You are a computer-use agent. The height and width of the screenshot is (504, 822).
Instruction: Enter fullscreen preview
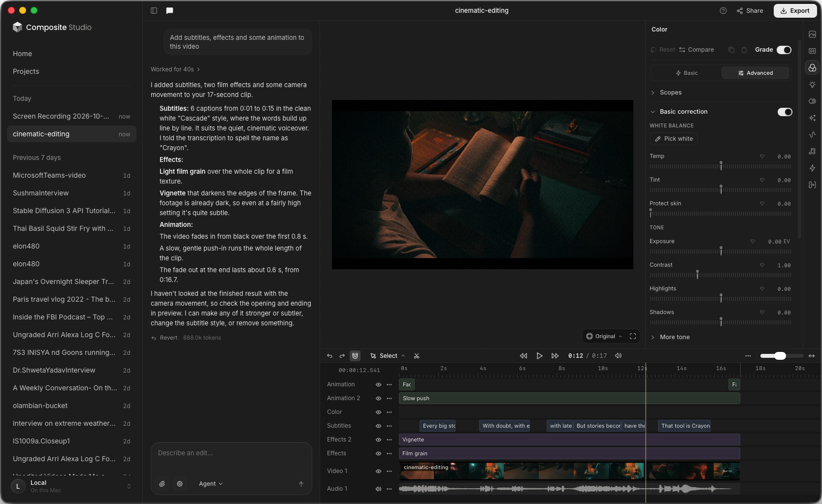coord(633,336)
